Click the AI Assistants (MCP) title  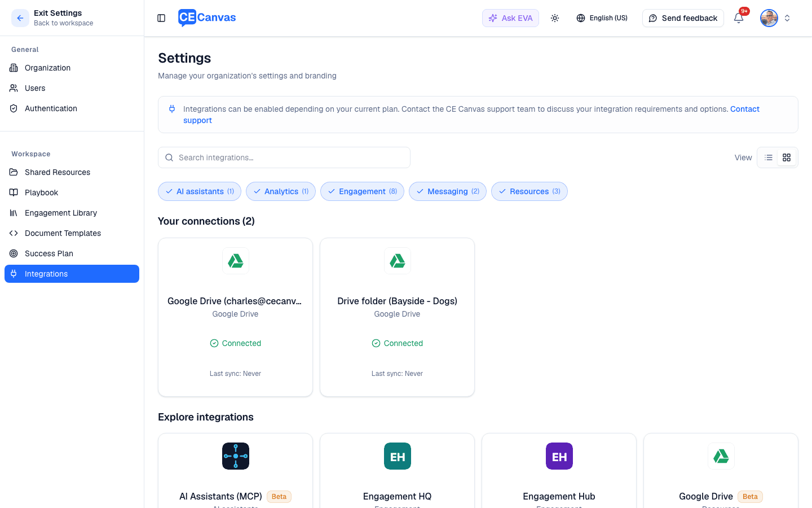click(220, 496)
